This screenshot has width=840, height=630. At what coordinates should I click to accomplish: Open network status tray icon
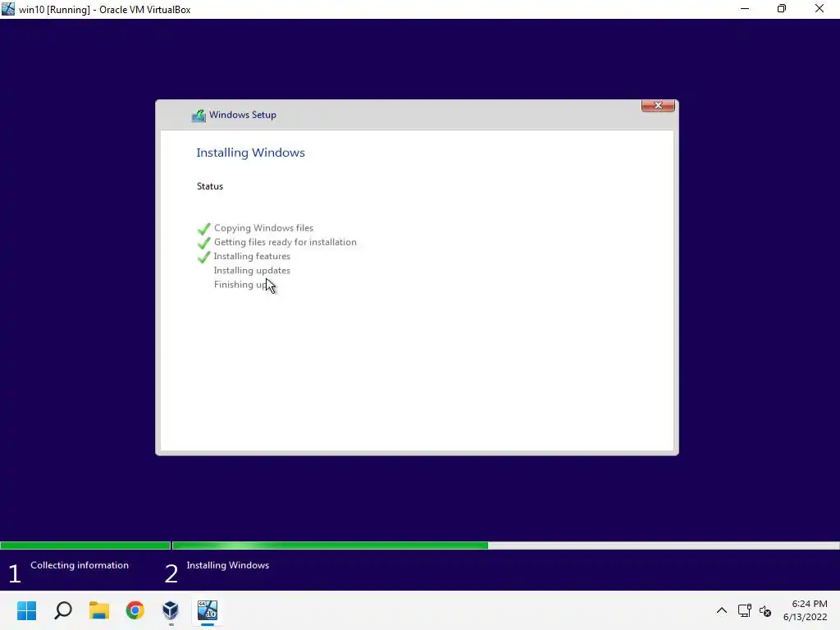744,610
